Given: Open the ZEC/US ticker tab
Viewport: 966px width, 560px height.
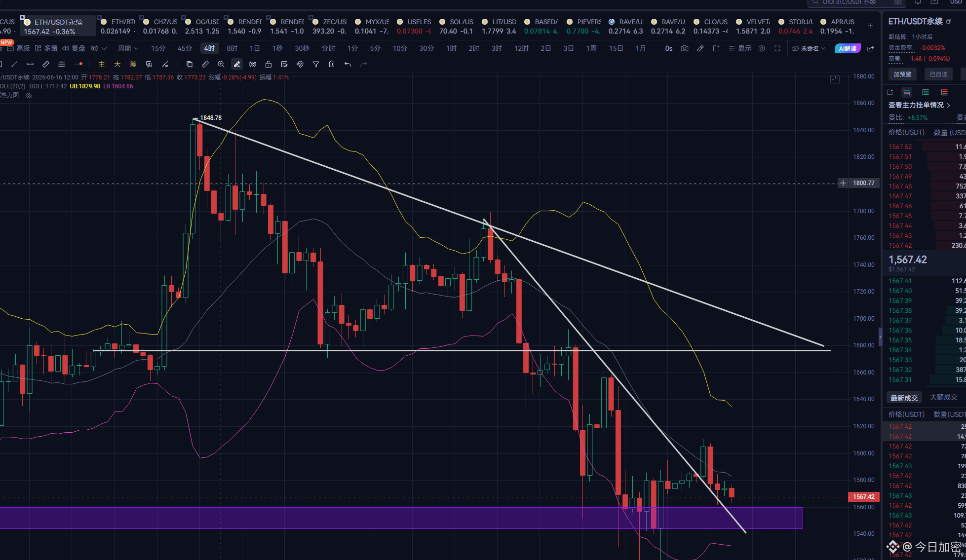Looking at the screenshot, I should pyautogui.click(x=330, y=26).
